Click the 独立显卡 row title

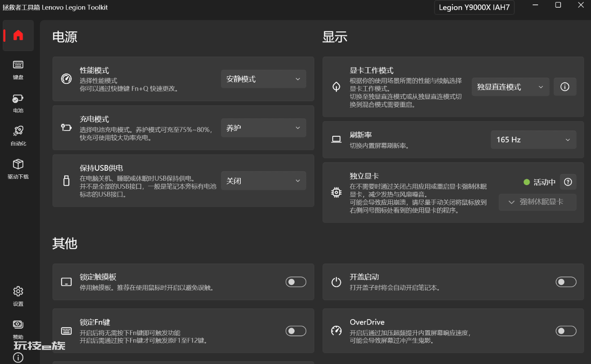point(365,176)
